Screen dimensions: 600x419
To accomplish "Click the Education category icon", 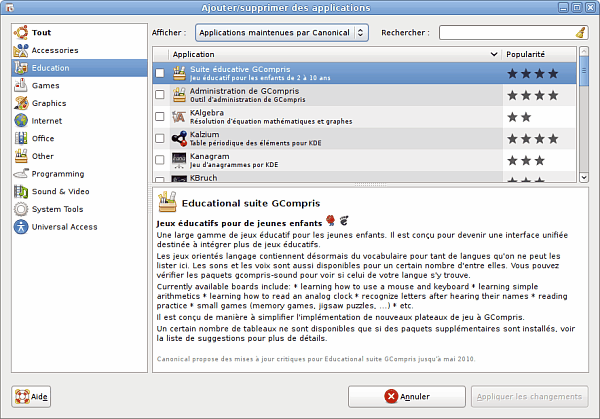I will [21, 68].
